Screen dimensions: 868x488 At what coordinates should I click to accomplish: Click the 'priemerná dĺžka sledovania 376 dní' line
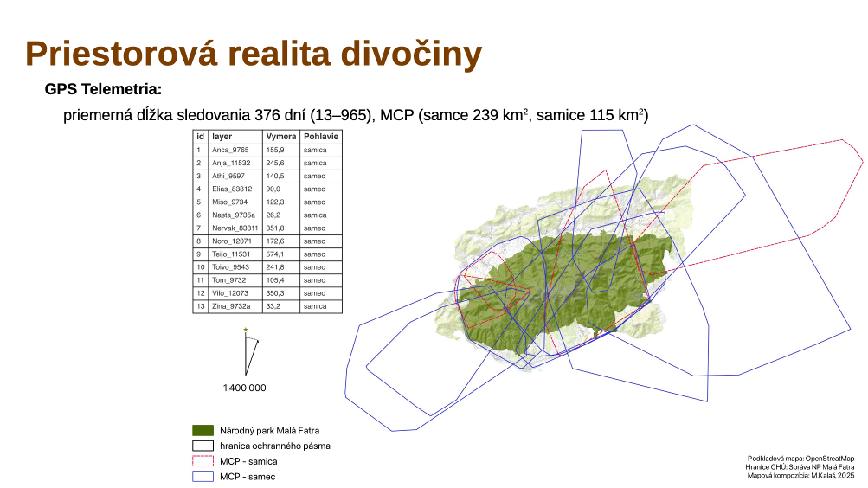[x=356, y=114]
